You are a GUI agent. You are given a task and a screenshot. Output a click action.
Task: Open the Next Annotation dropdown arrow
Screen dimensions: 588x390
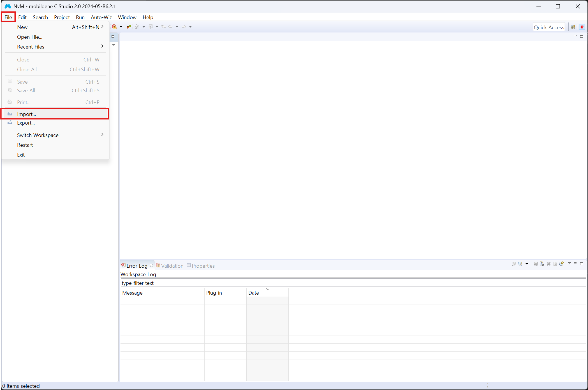[143, 27]
